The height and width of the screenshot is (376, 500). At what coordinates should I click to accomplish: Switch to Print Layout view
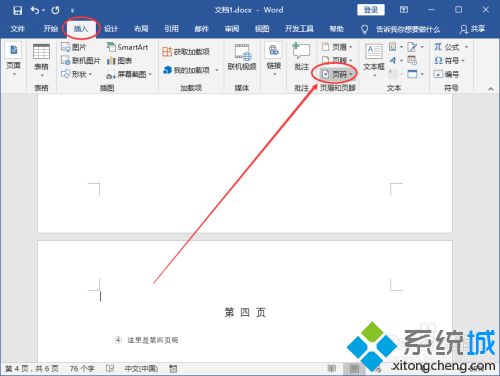click(354, 369)
